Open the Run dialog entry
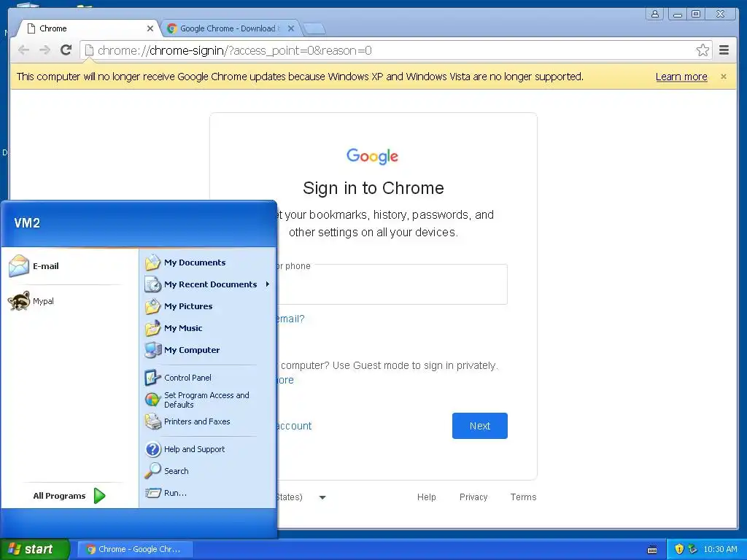Viewport: 747px width, 560px height. coord(208,493)
